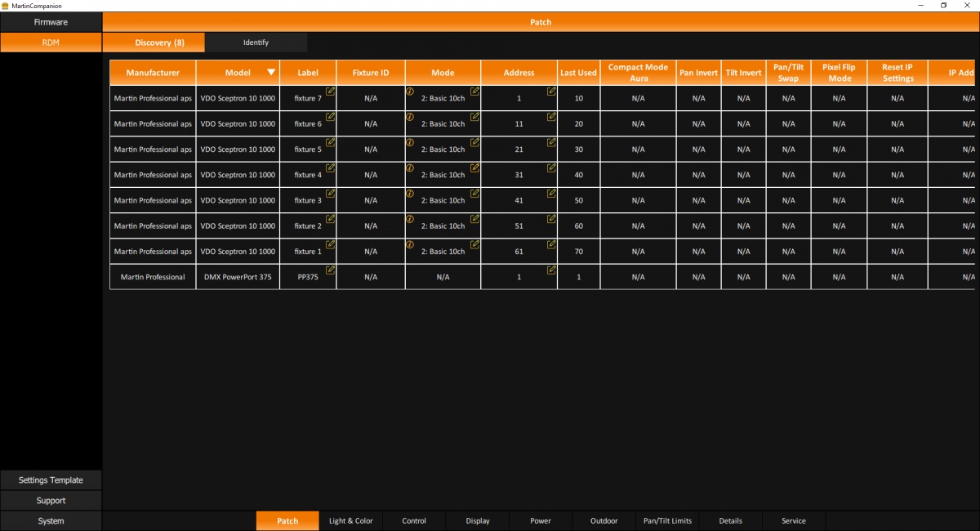This screenshot has width=980, height=531.
Task: Edit mode for fixture 2 row
Action: pyautogui.click(x=475, y=219)
